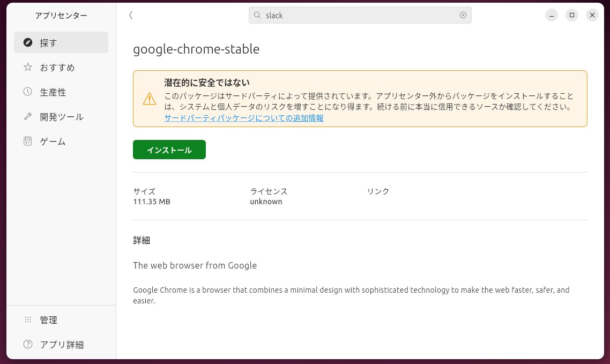Select the 探す (Explore) compass icon
This screenshot has height=364, width=610.
point(27,42)
